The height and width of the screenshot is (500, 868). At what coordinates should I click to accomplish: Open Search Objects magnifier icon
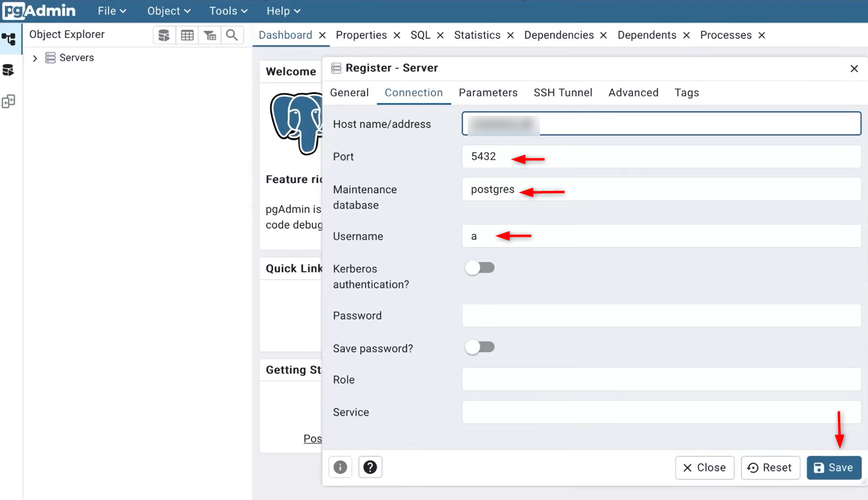[232, 36]
